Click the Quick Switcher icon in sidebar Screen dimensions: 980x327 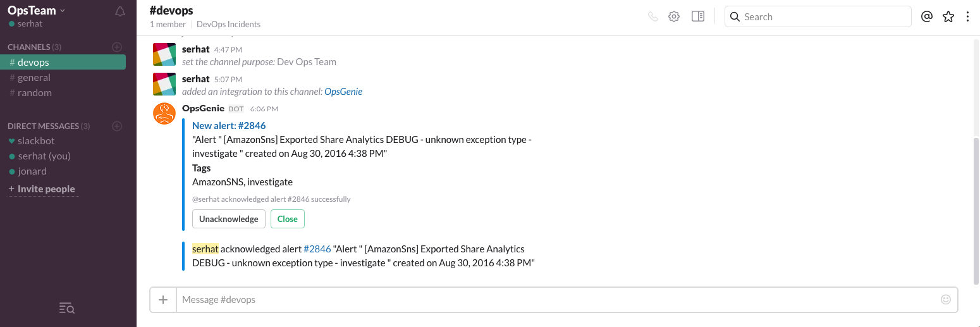tap(67, 308)
